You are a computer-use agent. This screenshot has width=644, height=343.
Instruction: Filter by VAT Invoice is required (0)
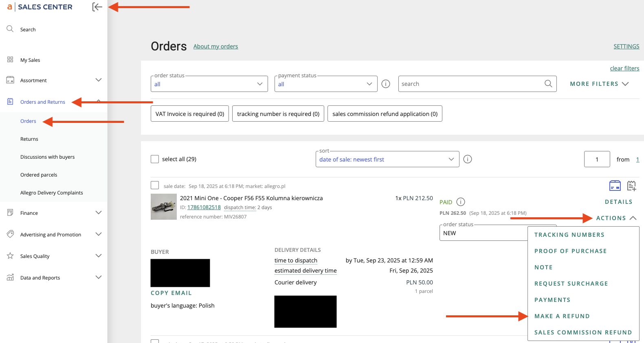(190, 114)
